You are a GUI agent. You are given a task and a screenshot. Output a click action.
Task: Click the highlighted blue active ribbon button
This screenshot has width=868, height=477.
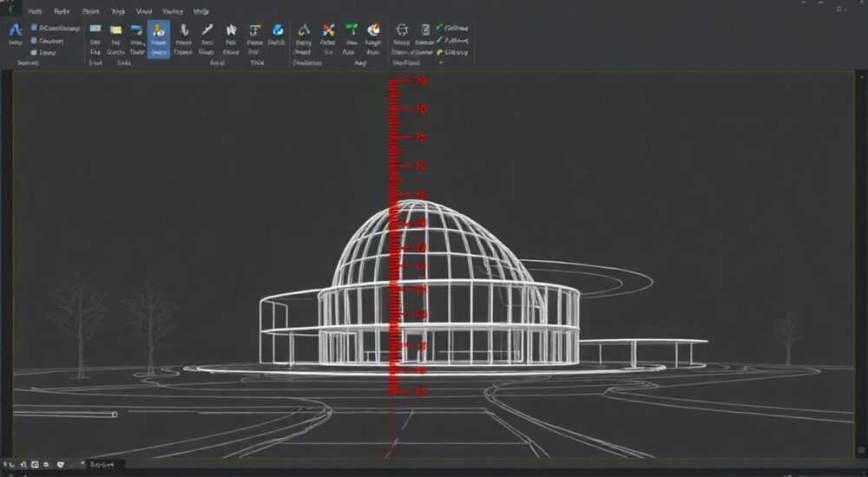click(x=158, y=39)
